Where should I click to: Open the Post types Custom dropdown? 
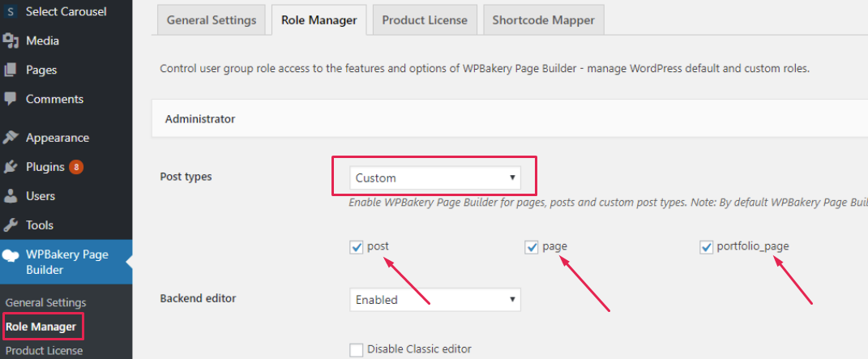(434, 177)
